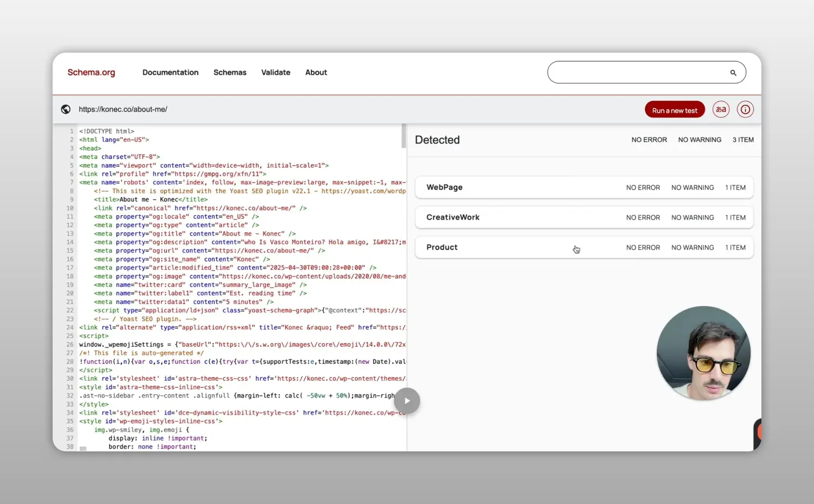This screenshot has height=504, width=814.
Task: Click the astra-theme-css-inline-css style line
Action: 151,387
